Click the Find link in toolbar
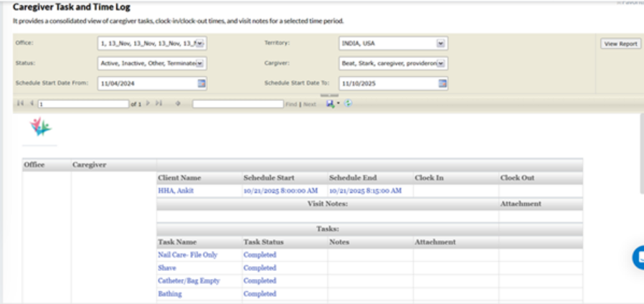The height and width of the screenshot is (304, 644). 291,105
